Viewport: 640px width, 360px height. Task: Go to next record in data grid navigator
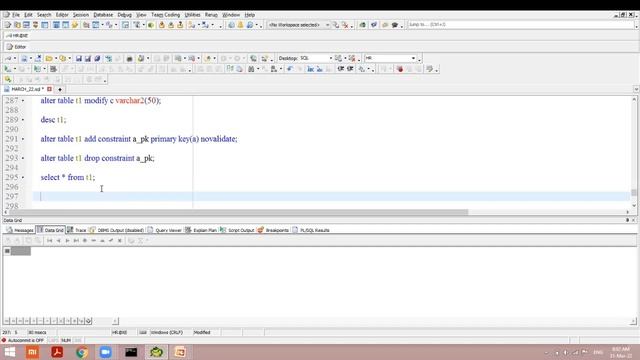pos(67,240)
